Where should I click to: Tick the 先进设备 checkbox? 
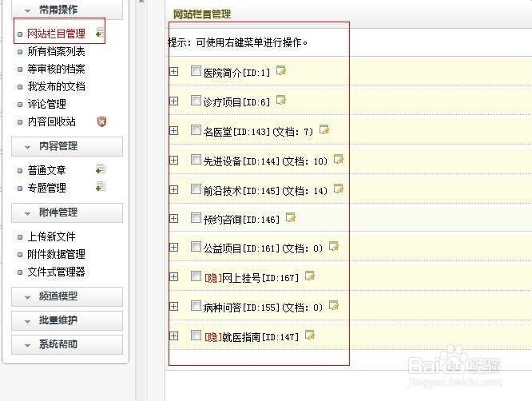pyautogui.click(x=196, y=159)
